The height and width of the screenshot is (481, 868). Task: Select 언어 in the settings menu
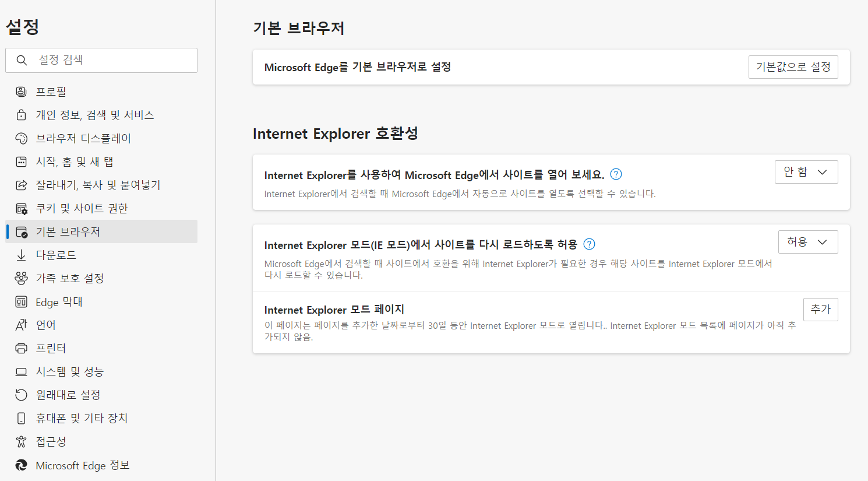click(x=21, y=325)
